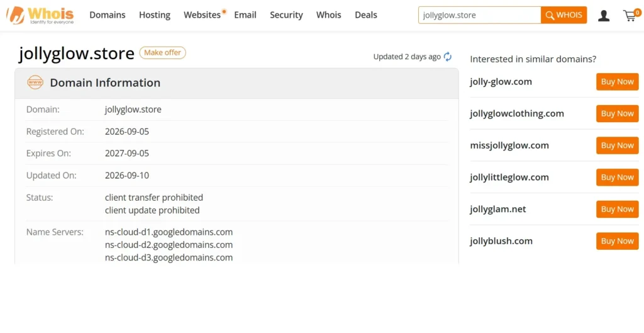Open the Domains menu
Screen dimensions: 644x333
pyautogui.click(x=108, y=15)
